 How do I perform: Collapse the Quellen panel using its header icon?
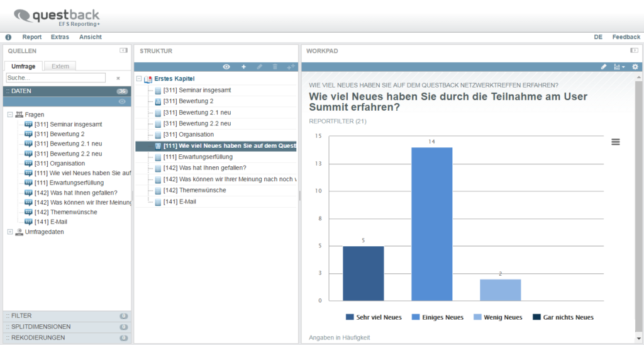tap(123, 51)
